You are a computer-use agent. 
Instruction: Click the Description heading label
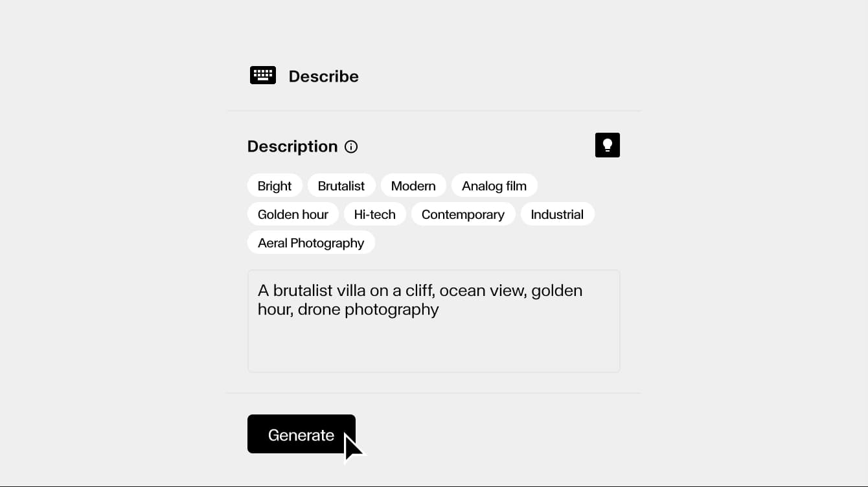pos(293,146)
